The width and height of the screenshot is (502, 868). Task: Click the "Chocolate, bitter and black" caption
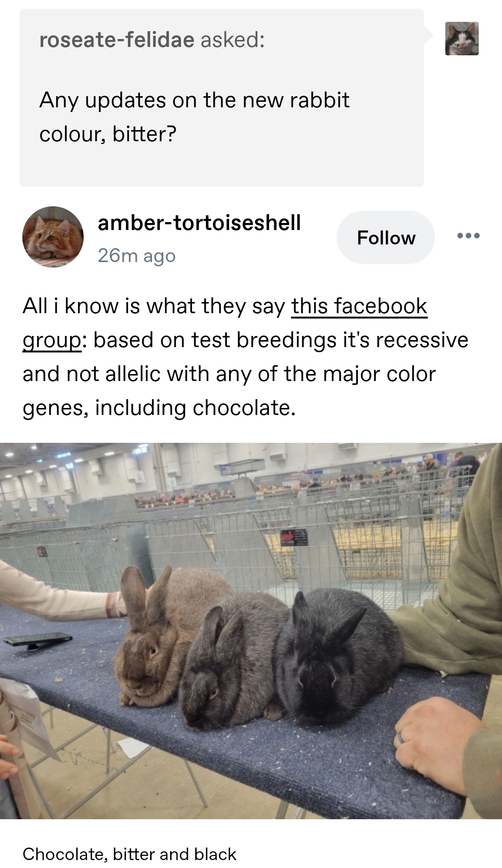[130, 854]
